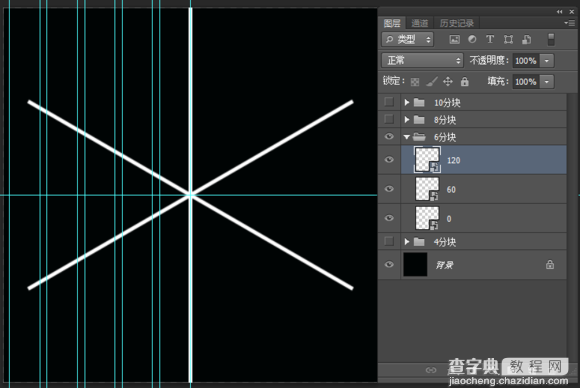This screenshot has width=580, height=388.
Task: Collapse the 6分块 group
Action: pos(407,137)
